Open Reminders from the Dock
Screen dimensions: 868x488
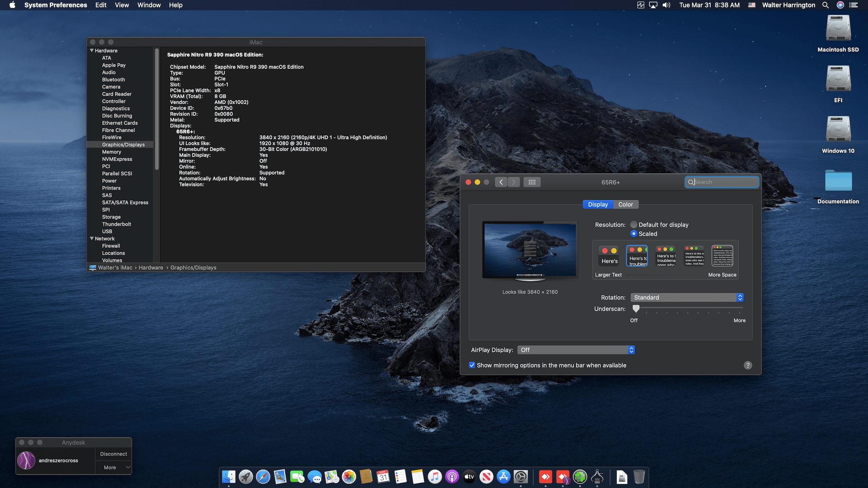[401, 477]
